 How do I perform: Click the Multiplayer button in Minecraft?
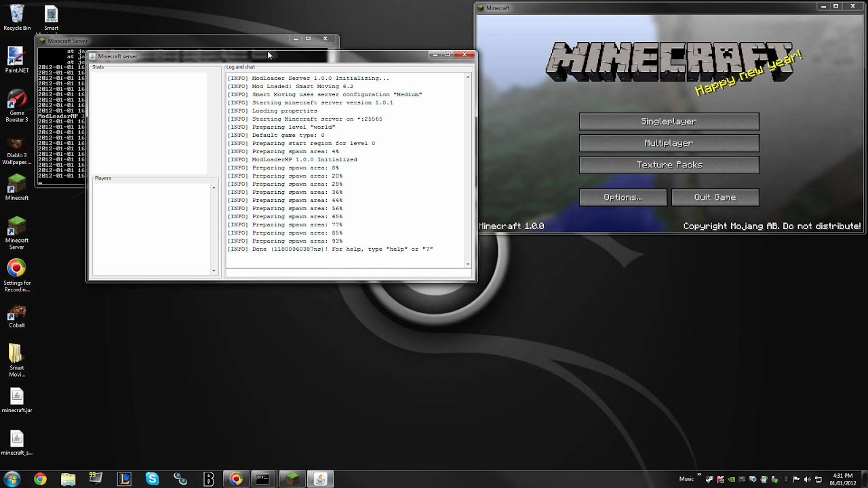click(x=669, y=143)
